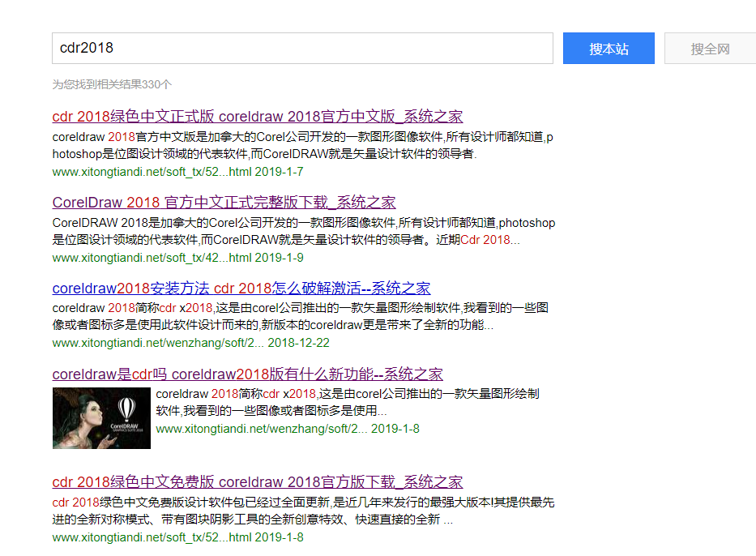Click URL soft_tx/52...html dated 2019-1-7

(177, 172)
